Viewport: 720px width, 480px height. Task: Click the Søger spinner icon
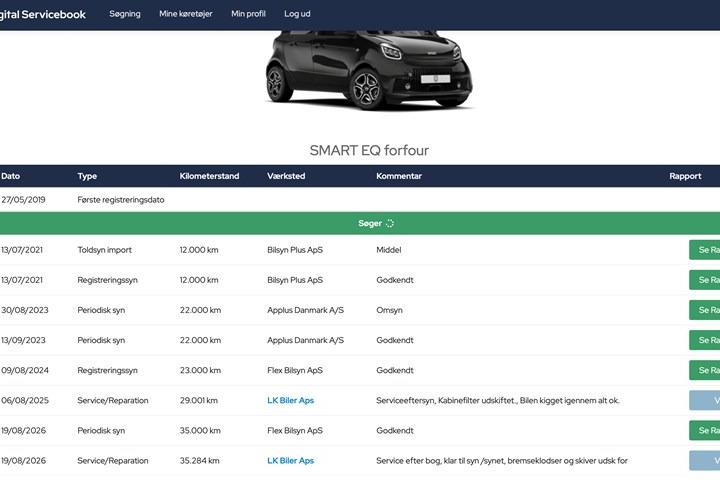(390, 223)
